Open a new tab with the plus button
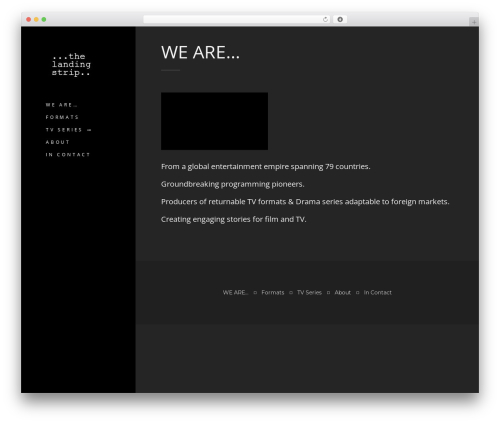This screenshot has width=500, height=423. [474, 22]
